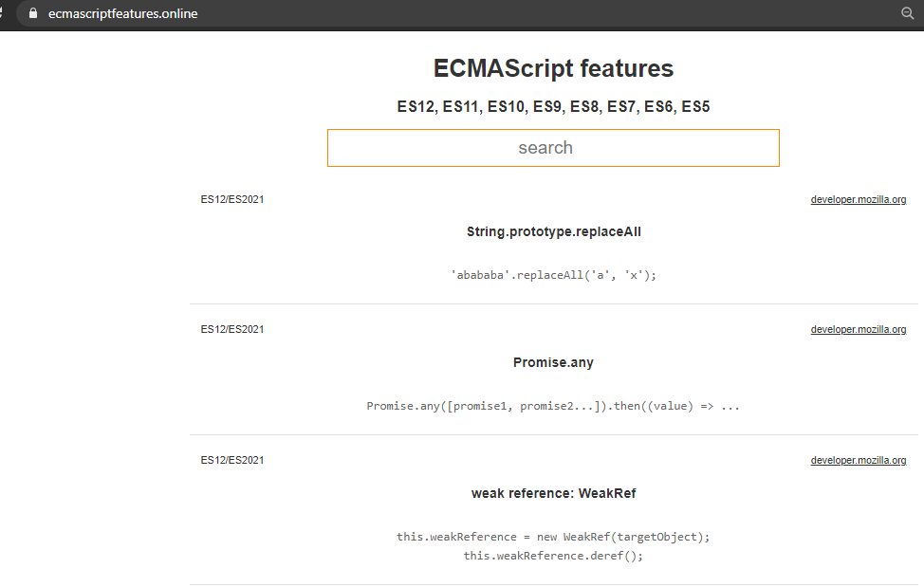Click the String.prototype.replaceAll feature title

click(553, 231)
